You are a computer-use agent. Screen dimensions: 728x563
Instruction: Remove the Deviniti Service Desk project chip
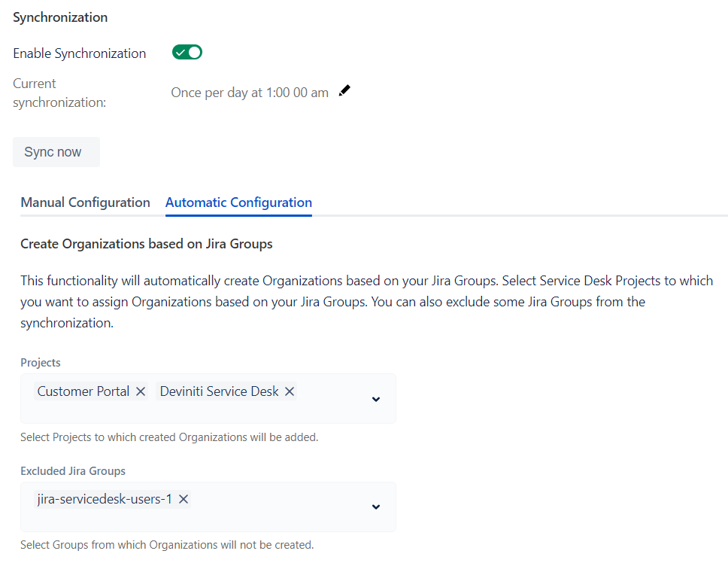click(290, 391)
